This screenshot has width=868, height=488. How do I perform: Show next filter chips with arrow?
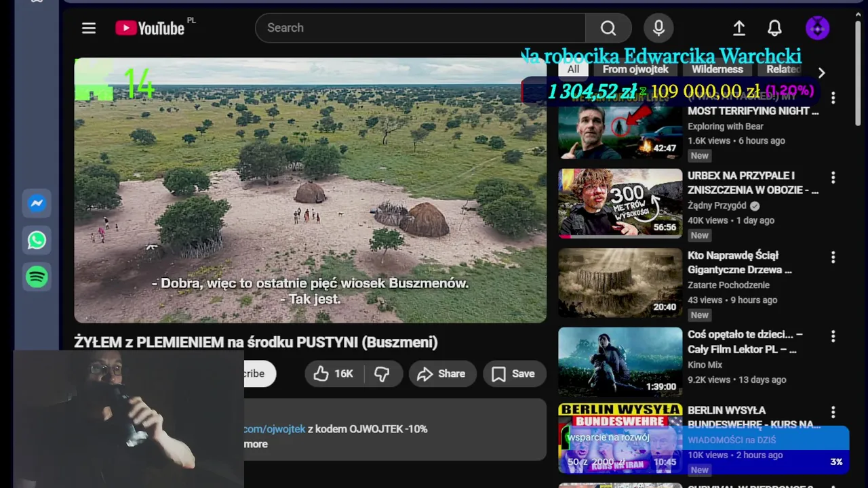pos(821,73)
